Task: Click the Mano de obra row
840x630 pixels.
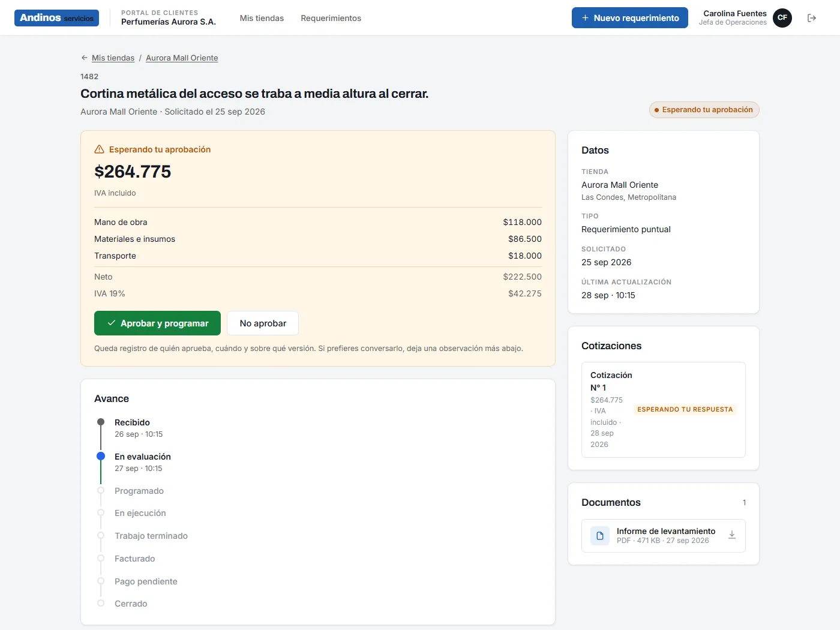Action: pos(318,222)
